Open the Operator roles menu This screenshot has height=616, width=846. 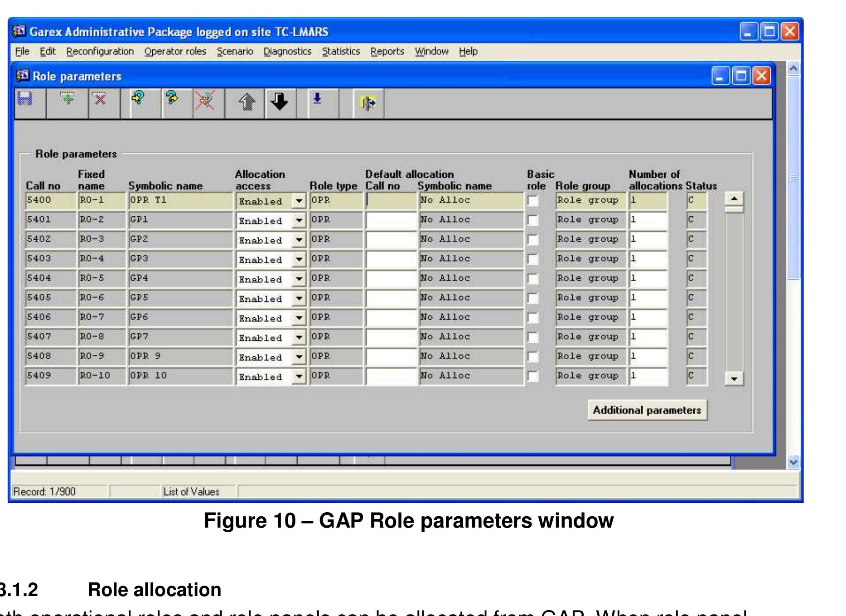[174, 51]
